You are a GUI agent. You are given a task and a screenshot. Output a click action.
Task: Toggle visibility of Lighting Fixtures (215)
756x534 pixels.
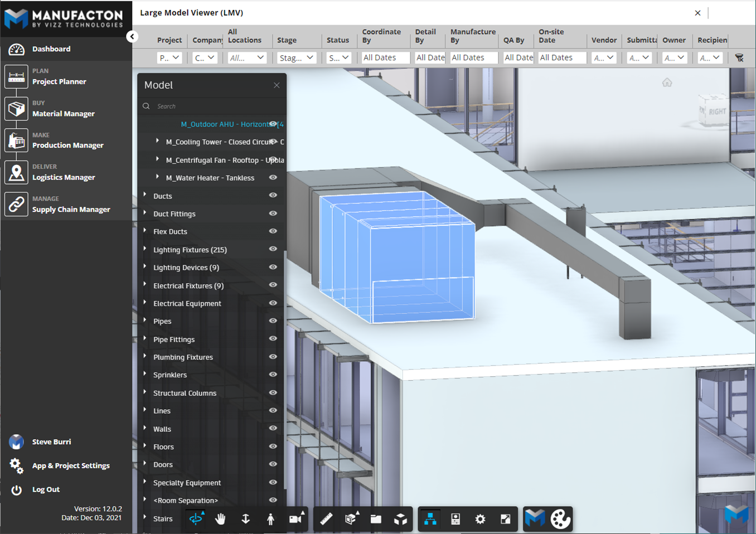273,249
